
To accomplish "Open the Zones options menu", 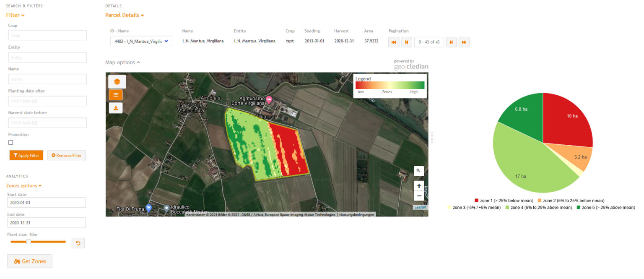I will 23,185.
